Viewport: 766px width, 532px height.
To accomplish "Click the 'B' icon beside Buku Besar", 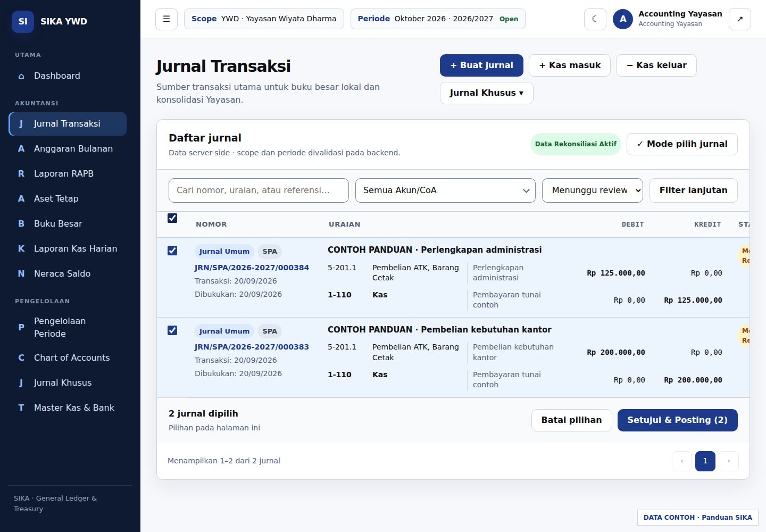I will point(21,223).
